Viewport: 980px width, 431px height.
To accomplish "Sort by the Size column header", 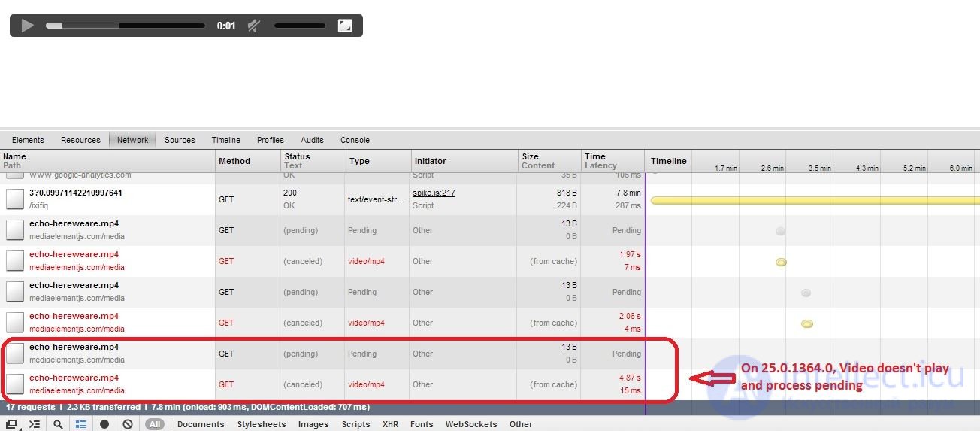I will [x=549, y=161].
